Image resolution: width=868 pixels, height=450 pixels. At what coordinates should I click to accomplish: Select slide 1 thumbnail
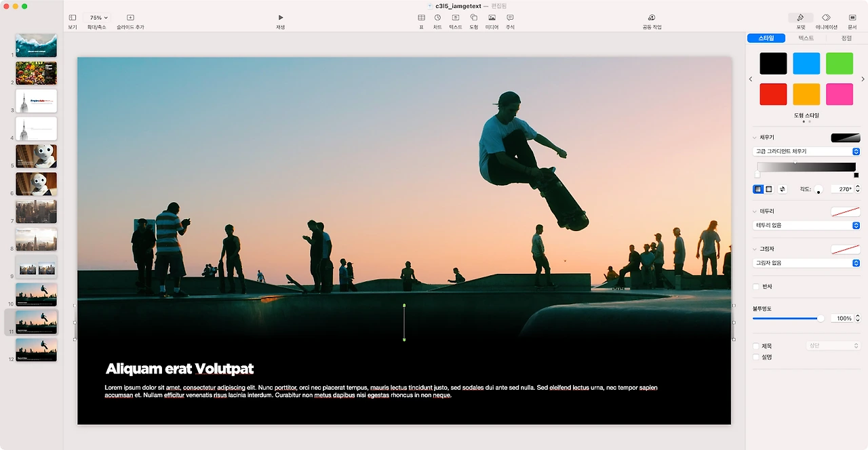pos(36,45)
